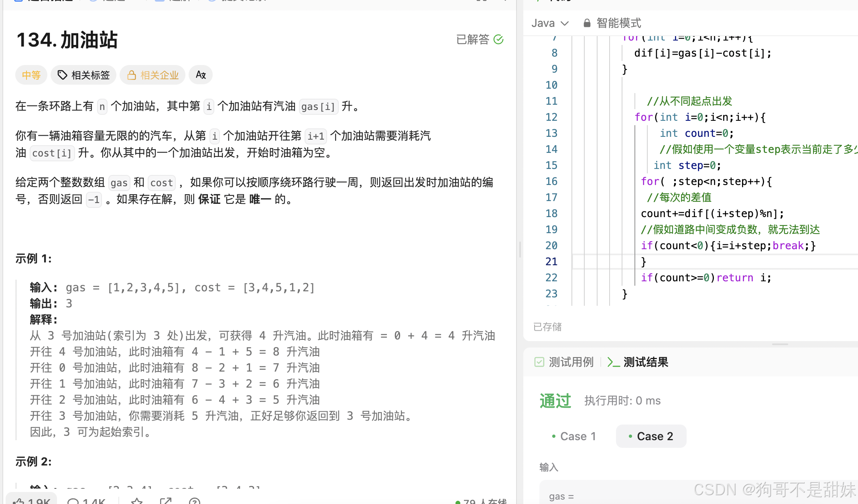Select Case 2 test result
Image resolution: width=858 pixels, height=504 pixels.
[651, 436]
